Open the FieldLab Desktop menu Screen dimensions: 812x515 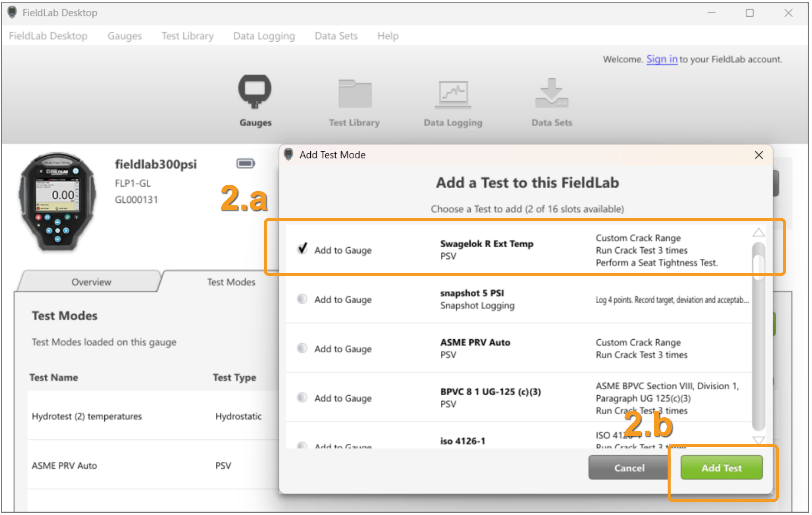tap(48, 36)
